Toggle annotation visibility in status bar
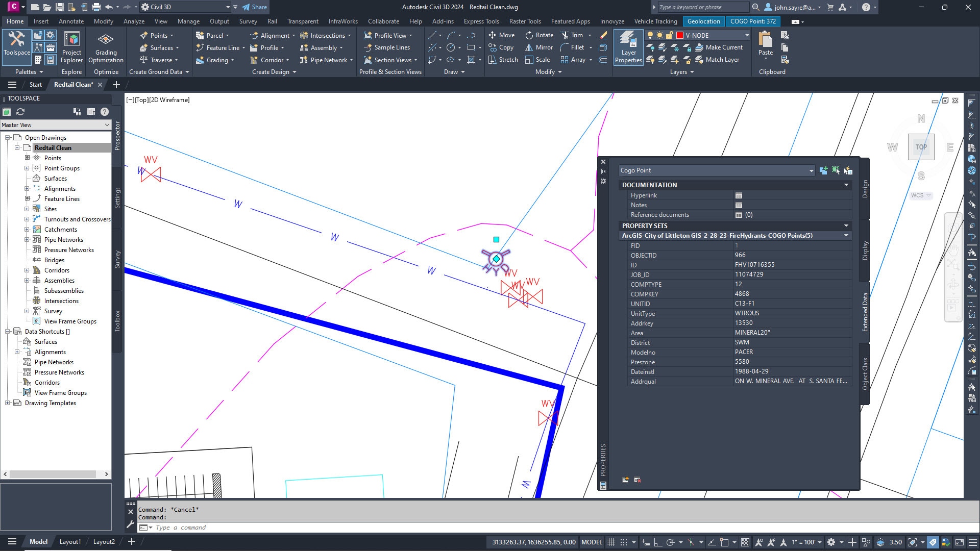 (759, 542)
